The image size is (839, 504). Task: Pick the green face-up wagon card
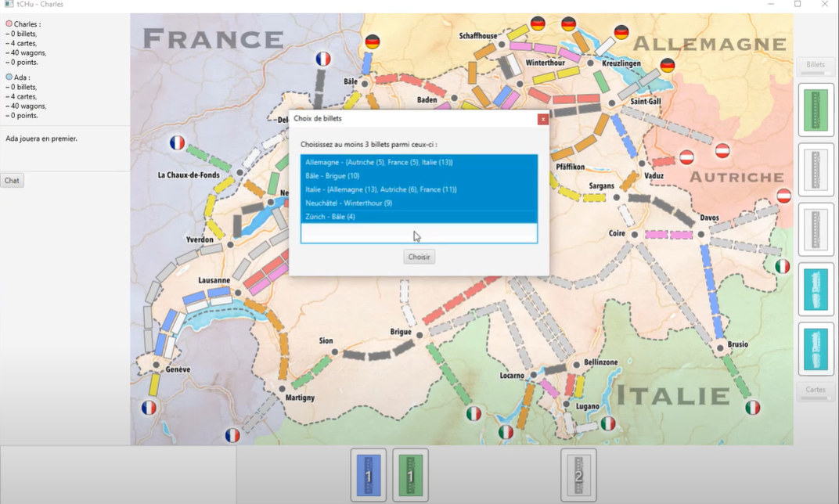point(816,110)
